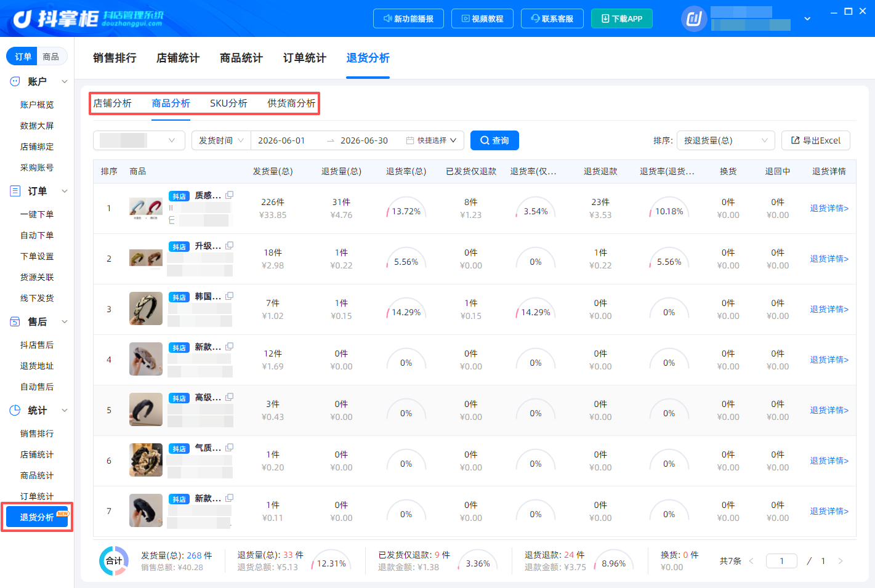Viewport: 875px width, 588px height.
Task: Select 退货分析 in sidebar
Action: tap(37, 517)
